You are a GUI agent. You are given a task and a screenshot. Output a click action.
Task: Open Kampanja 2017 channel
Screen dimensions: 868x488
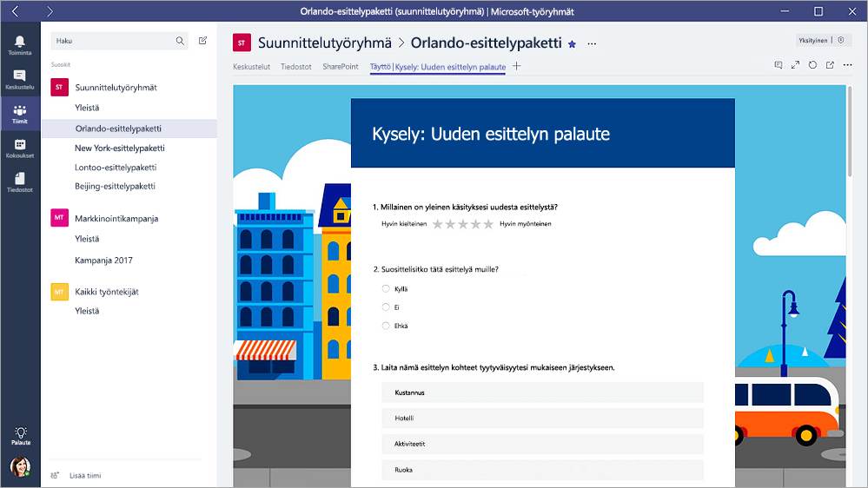(103, 260)
